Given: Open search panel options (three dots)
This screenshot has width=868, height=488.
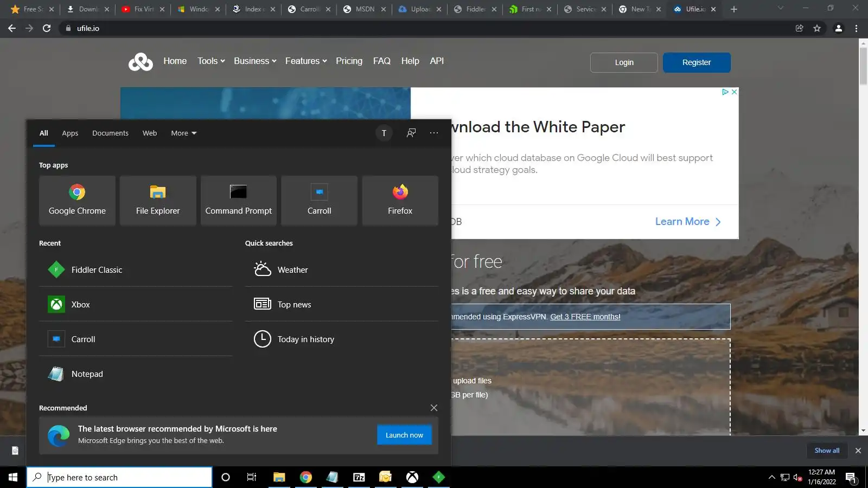Looking at the screenshot, I should (434, 133).
